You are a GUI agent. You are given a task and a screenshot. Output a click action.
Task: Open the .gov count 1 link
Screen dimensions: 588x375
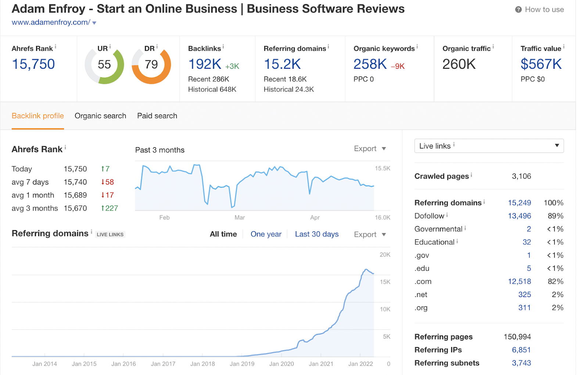coord(529,256)
